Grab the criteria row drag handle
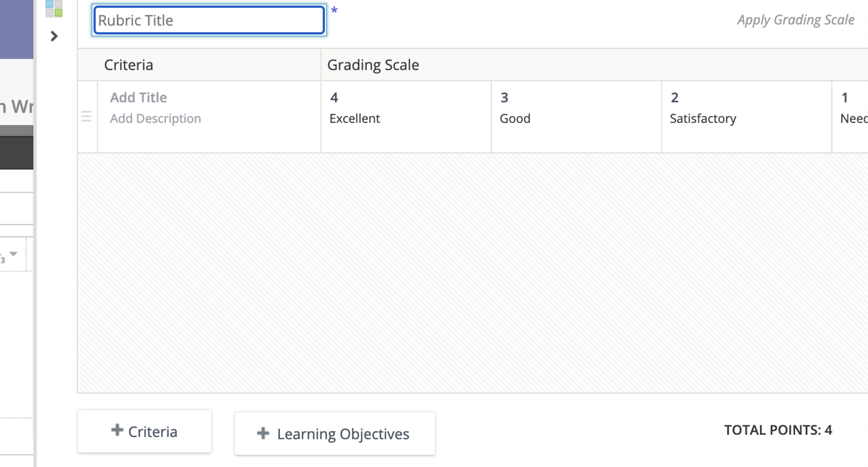The width and height of the screenshot is (868, 467). tap(86, 116)
